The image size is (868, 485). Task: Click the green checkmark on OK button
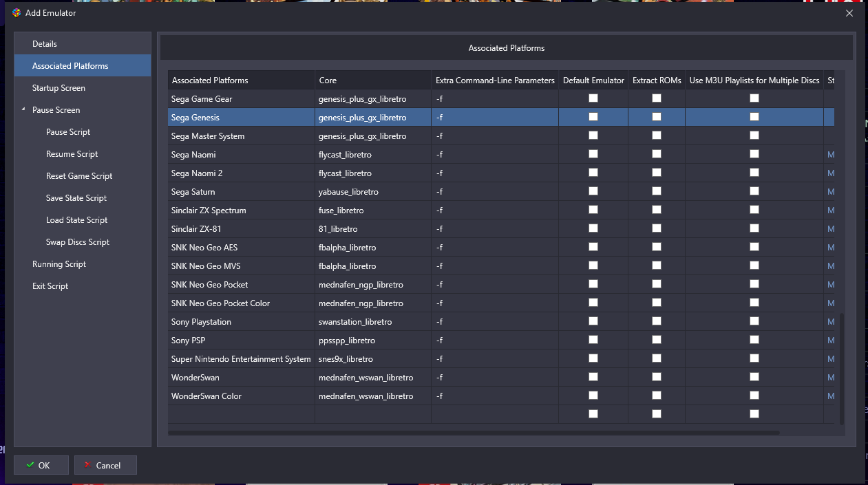pos(30,465)
